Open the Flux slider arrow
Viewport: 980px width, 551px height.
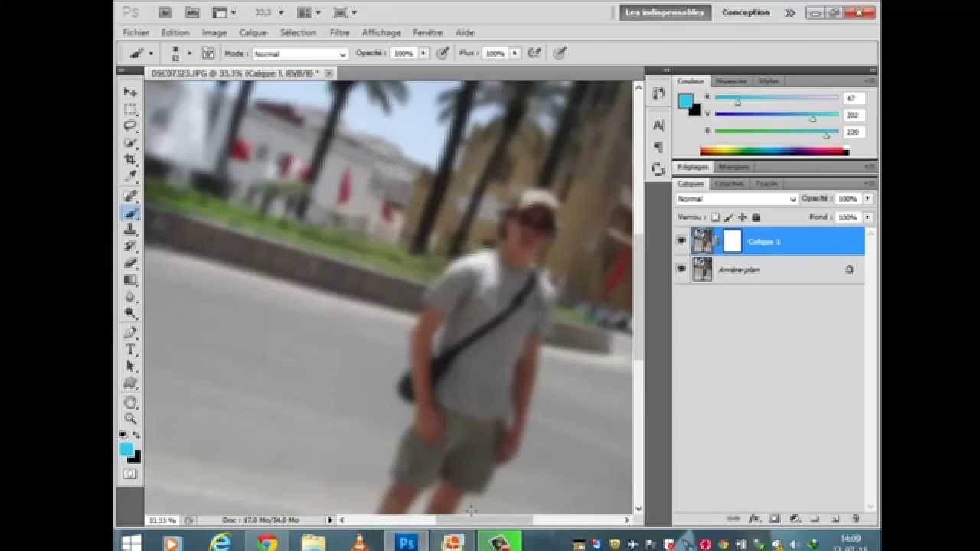(x=514, y=54)
